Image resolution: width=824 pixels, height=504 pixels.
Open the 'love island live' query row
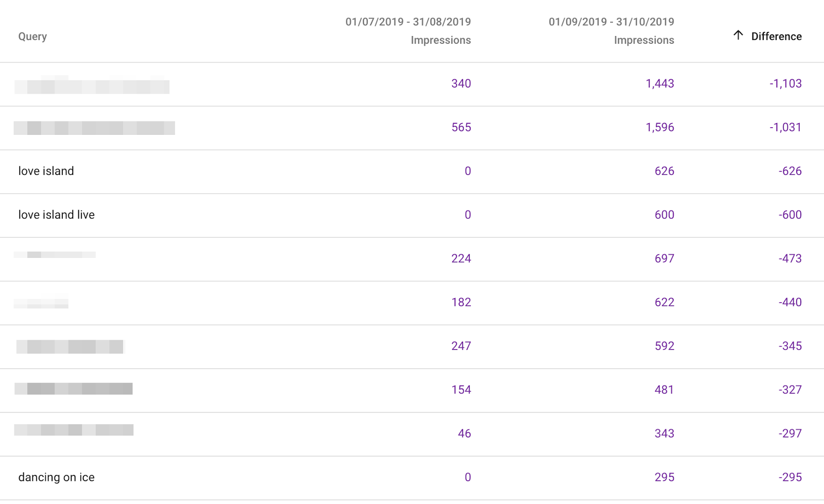pyautogui.click(x=57, y=215)
